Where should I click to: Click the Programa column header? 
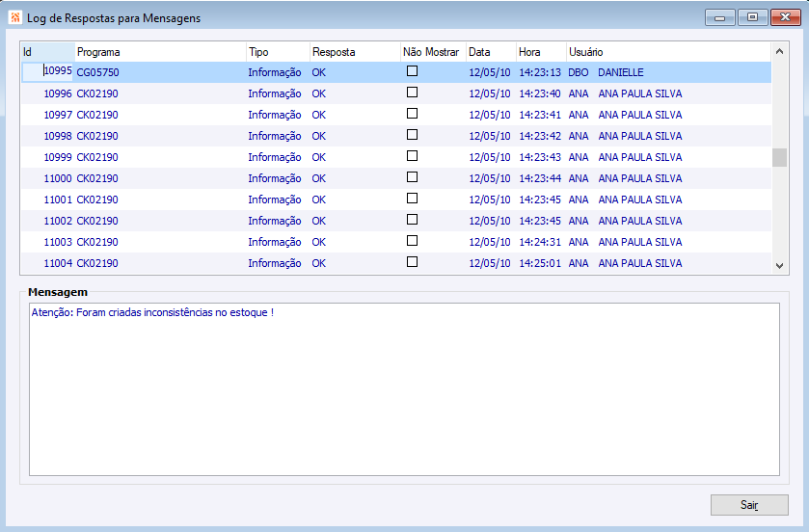click(160, 52)
